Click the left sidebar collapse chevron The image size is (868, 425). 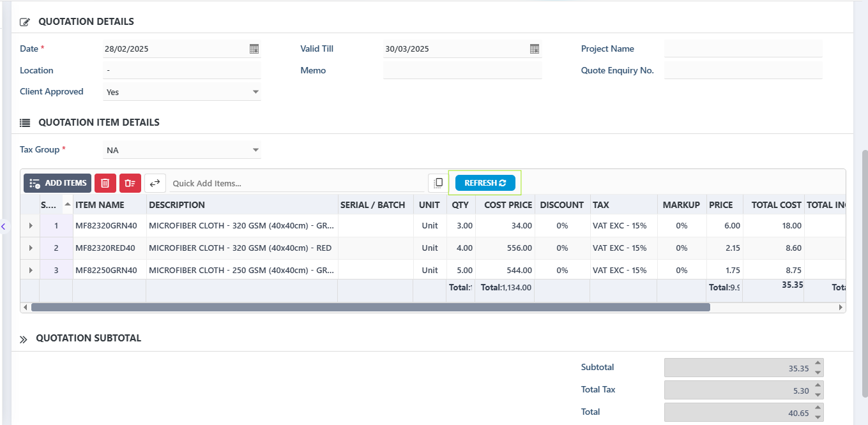click(3, 227)
